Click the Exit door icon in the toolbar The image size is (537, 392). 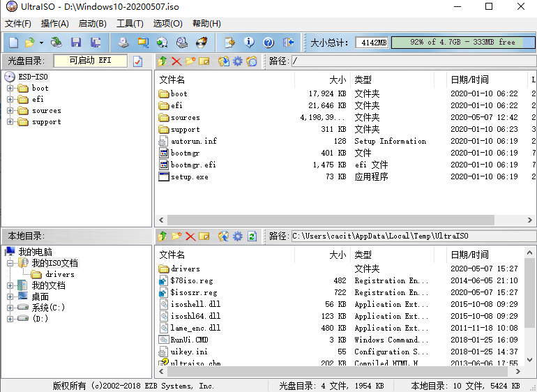click(288, 43)
